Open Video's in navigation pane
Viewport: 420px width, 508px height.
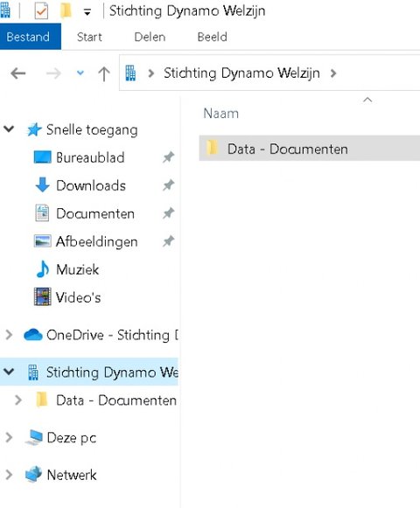coord(78,297)
